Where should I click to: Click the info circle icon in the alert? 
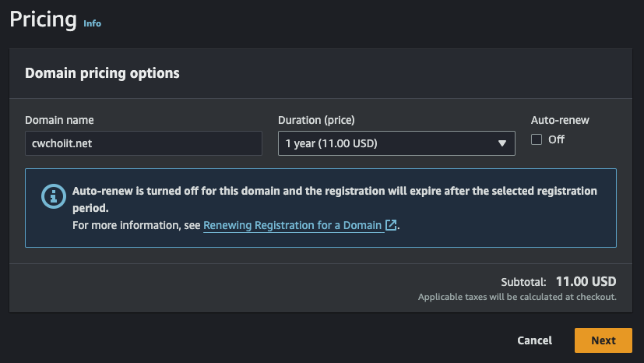(x=52, y=196)
